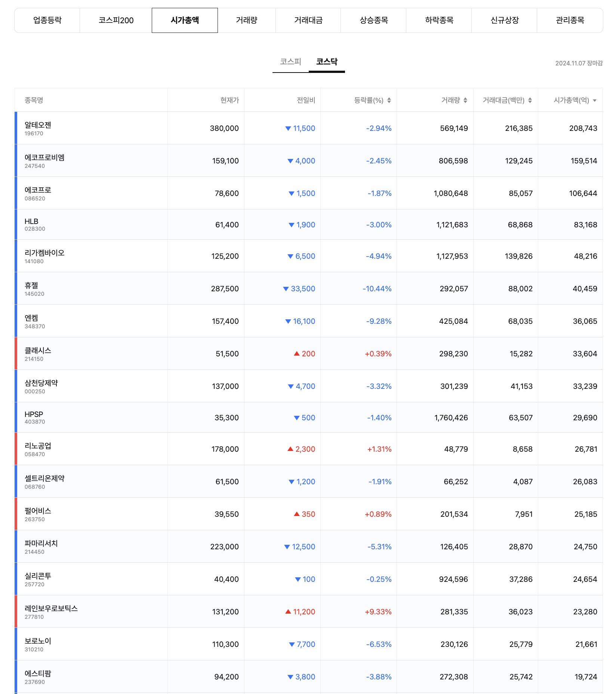Open the 업종등락 tab
616x694 pixels.
coord(47,20)
